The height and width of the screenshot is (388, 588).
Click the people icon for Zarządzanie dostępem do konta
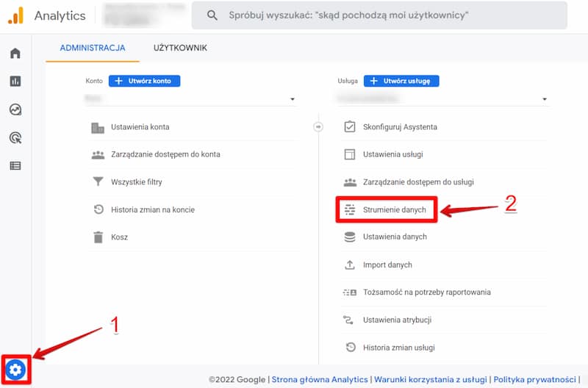pos(98,154)
